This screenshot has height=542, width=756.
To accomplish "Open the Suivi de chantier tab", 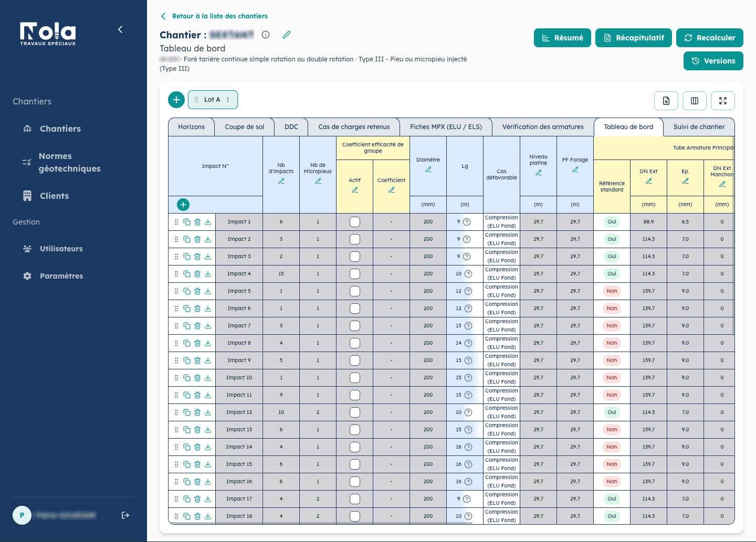I will [x=699, y=127].
